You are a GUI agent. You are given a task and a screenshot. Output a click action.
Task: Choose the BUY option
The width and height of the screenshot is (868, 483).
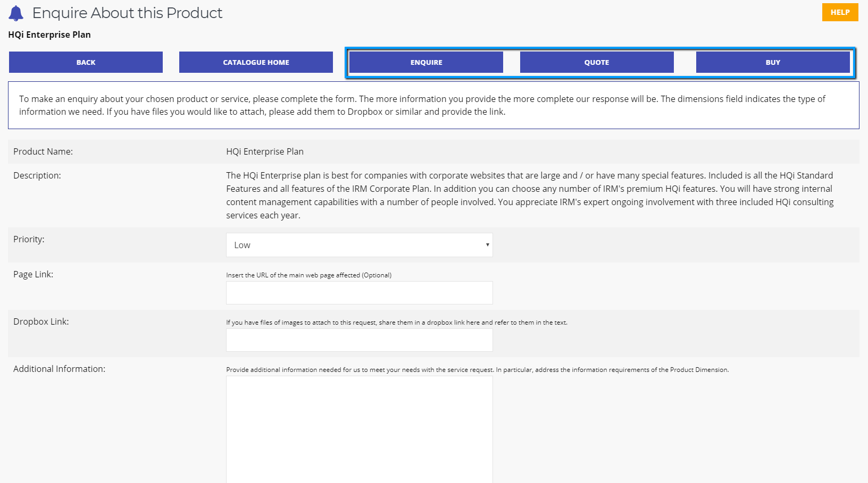(773, 62)
